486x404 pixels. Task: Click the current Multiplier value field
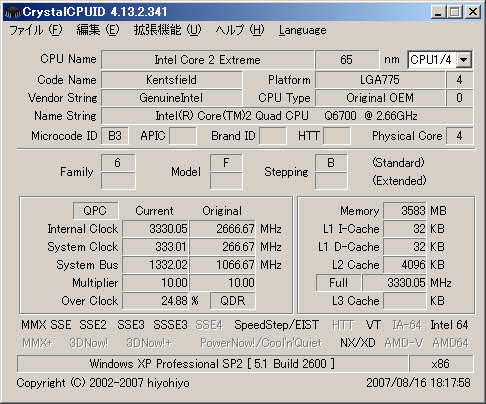point(155,283)
